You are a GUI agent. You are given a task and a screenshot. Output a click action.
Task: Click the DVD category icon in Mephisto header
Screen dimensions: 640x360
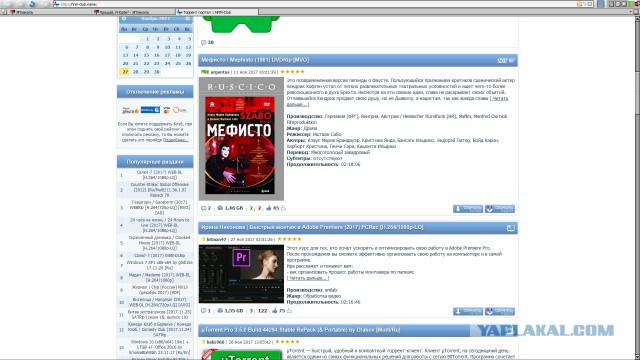pos(502,60)
